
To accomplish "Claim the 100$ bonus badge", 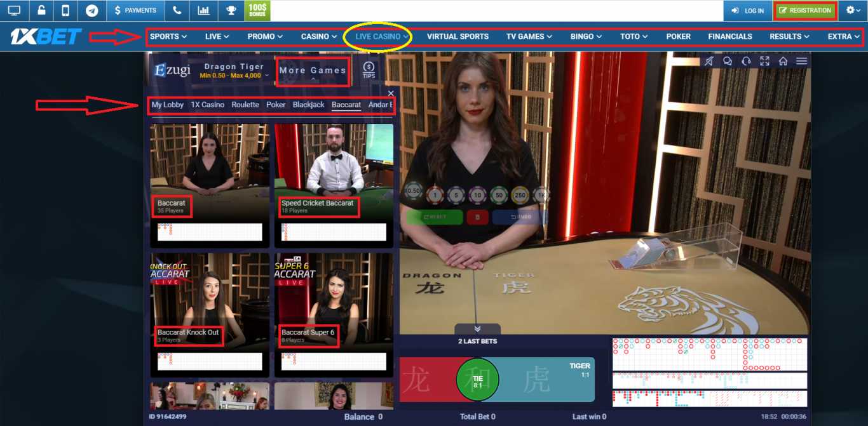I will (257, 10).
